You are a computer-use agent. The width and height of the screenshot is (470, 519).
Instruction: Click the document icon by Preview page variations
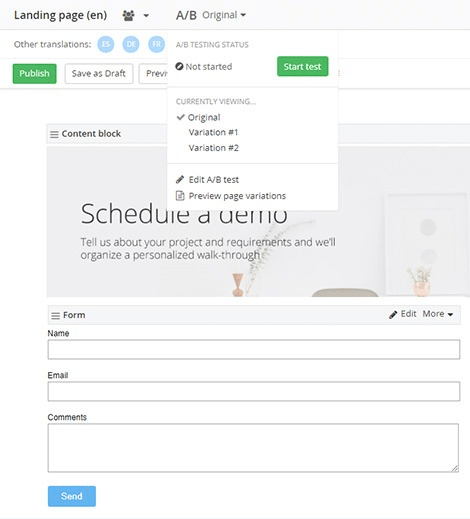click(180, 196)
